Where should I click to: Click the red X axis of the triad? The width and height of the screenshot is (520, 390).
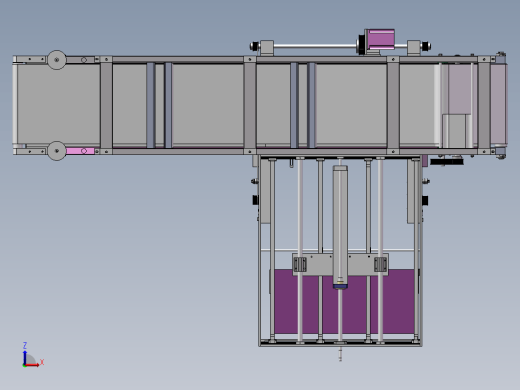(32, 365)
